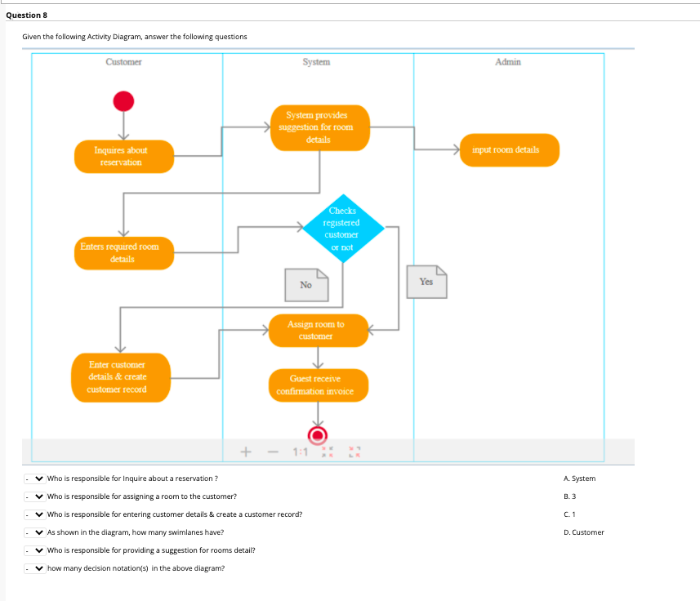This screenshot has height=601, width=700.
Task: Click the zoom in plus icon
Action: (246, 450)
